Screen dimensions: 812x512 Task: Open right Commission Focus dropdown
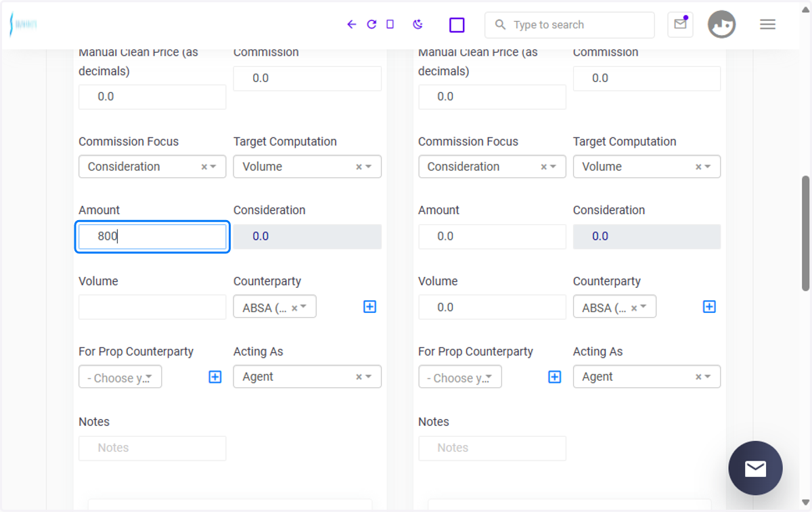click(492, 167)
